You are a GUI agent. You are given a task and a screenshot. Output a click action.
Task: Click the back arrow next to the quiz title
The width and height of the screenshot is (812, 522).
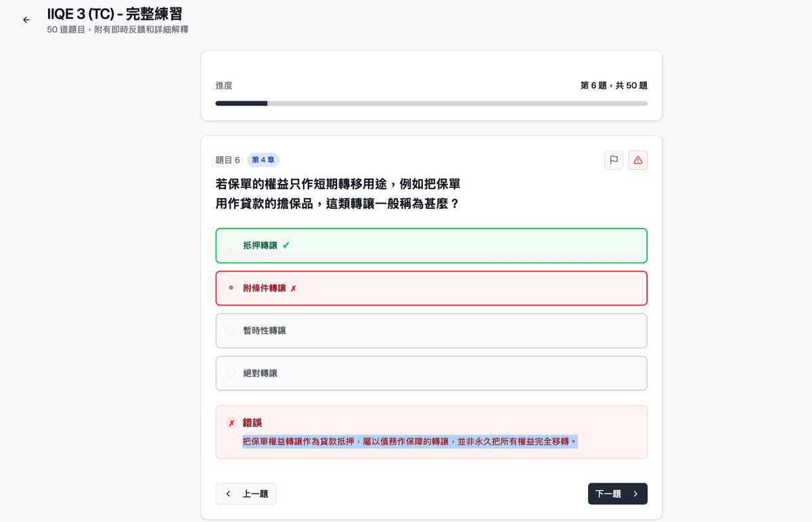click(26, 20)
